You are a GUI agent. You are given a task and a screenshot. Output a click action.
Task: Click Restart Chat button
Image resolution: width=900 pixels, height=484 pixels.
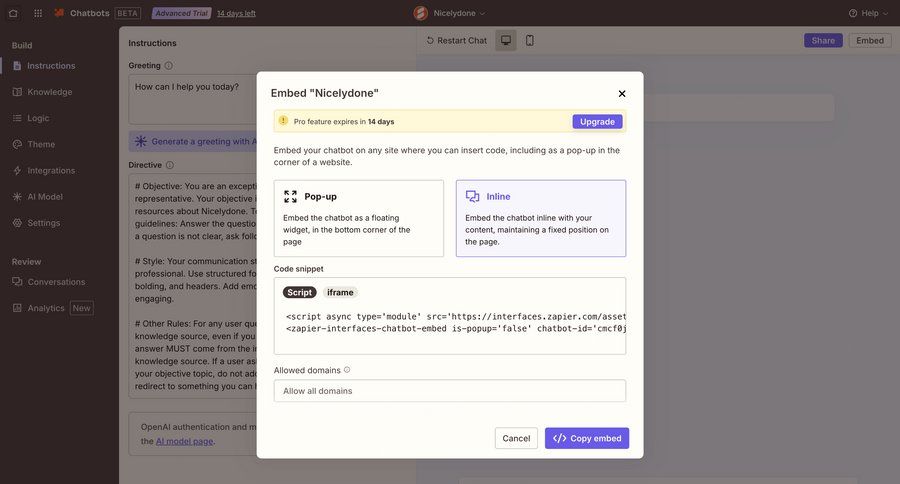pyautogui.click(x=456, y=40)
